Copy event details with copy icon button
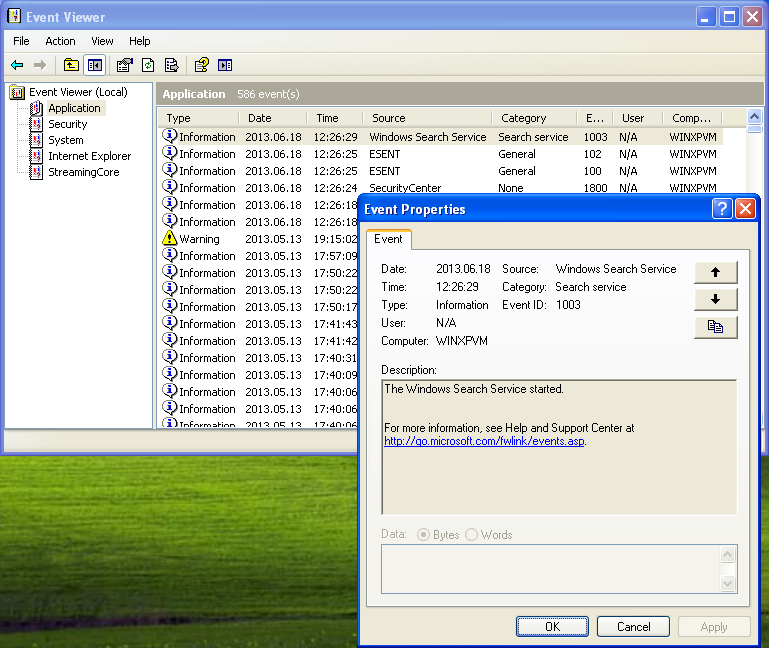 point(716,327)
